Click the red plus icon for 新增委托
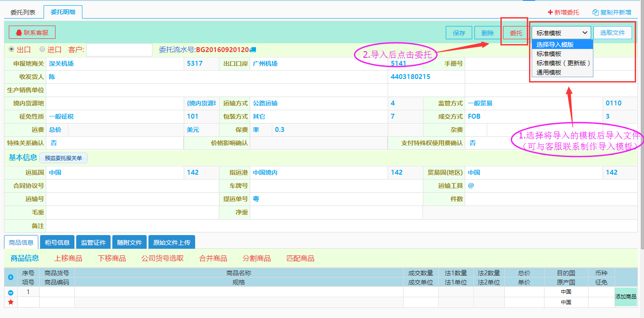Screen dimensions: 644x318 (550, 12)
